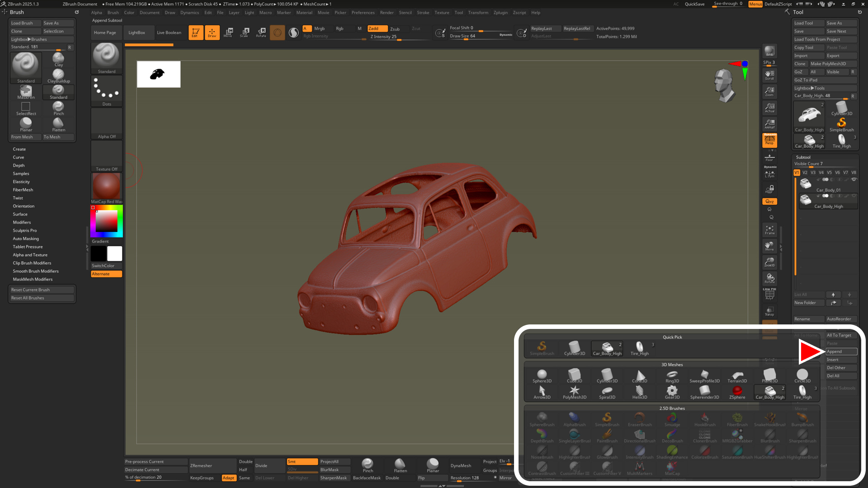Toggle the Transp transparency icon

(769, 311)
